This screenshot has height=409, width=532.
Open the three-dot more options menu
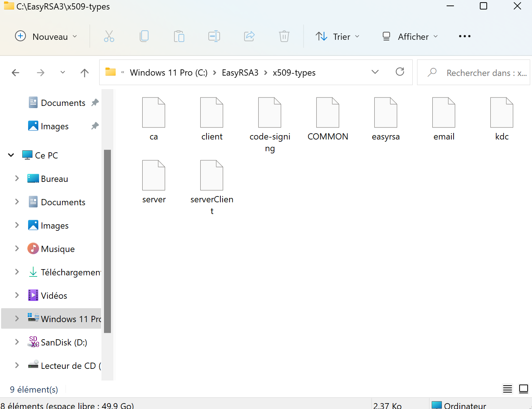tap(464, 36)
